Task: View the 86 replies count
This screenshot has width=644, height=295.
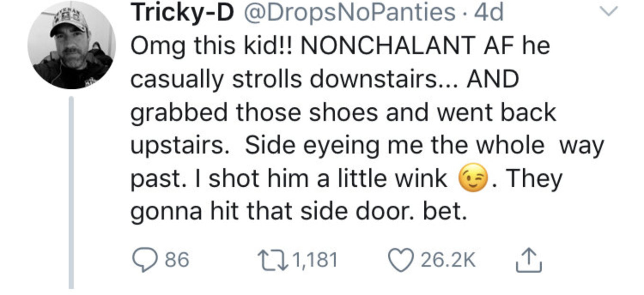Action: [x=176, y=260]
